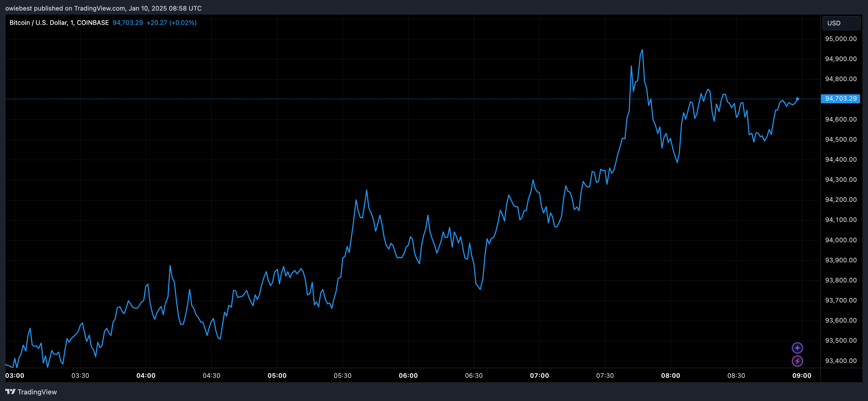The height and width of the screenshot is (401, 868).
Task: Click the 94,500.00 price axis label
Action: click(x=841, y=139)
